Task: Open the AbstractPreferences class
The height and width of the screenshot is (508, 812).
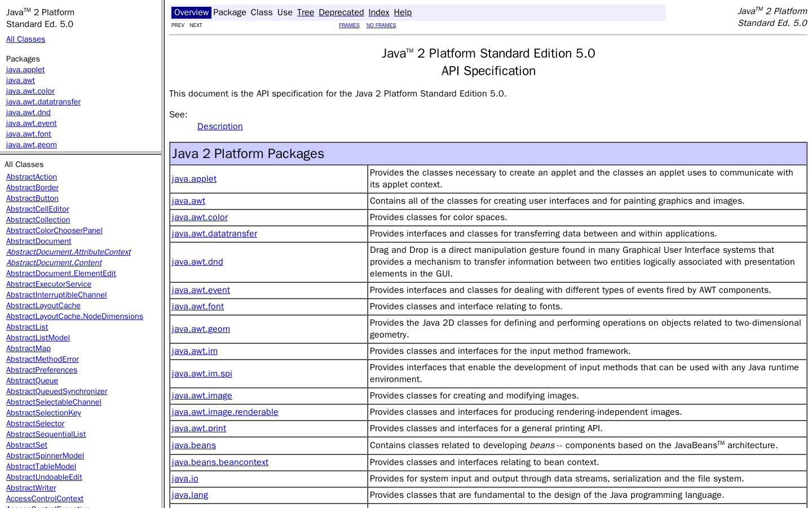Action: coord(42,370)
